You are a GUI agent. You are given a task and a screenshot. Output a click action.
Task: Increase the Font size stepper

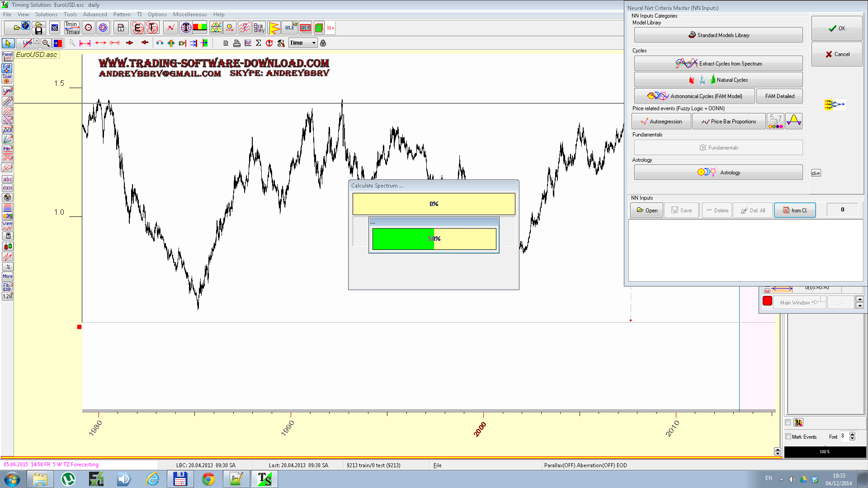pyautogui.click(x=853, y=434)
